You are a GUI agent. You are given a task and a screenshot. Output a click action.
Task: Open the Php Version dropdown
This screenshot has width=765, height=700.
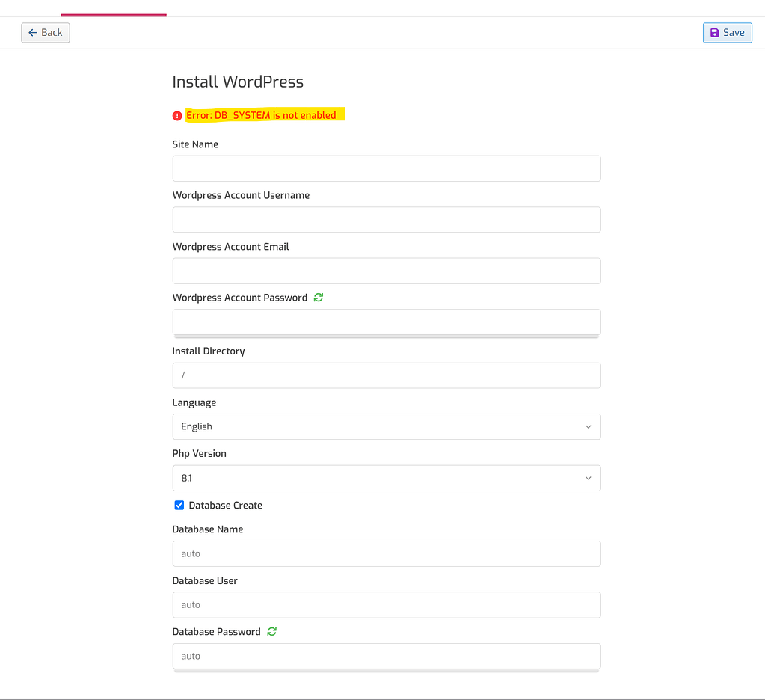click(386, 478)
